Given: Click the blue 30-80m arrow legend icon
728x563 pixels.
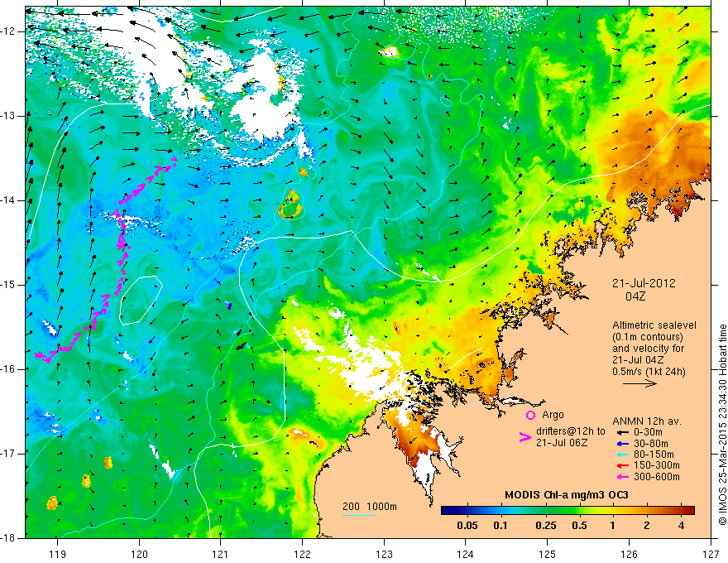Looking at the screenshot, I should (x=623, y=444).
